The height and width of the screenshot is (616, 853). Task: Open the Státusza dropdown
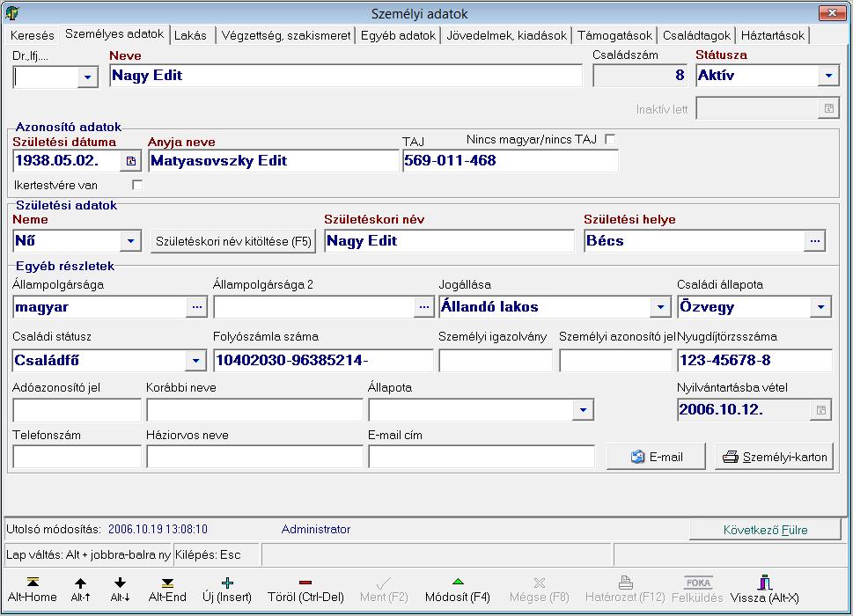click(x=828, y=76)
